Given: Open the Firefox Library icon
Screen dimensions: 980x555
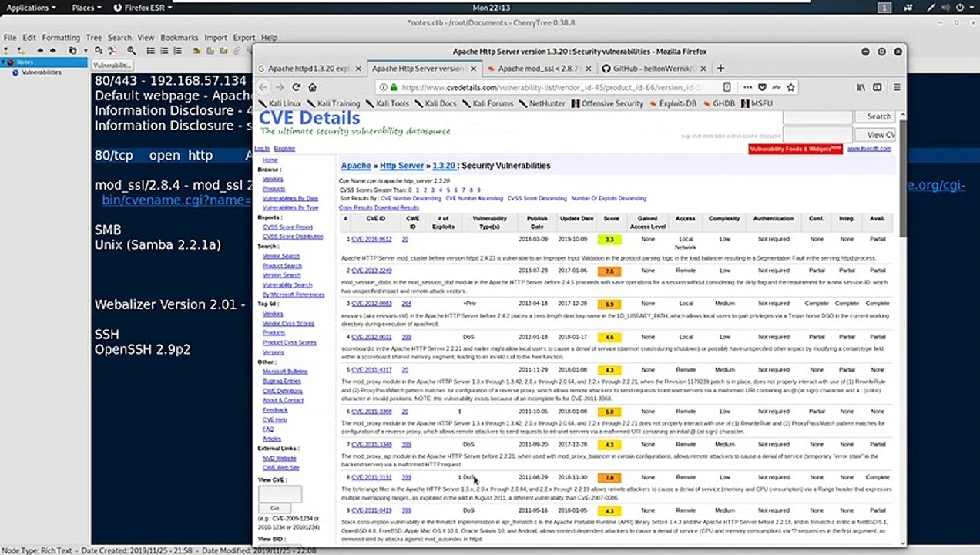Looking at the screenshot, I should [861, 87].
